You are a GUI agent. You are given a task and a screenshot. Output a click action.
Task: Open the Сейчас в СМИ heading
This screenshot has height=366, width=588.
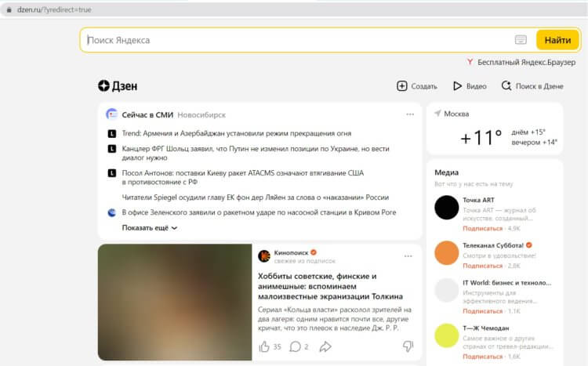point(147,114)
